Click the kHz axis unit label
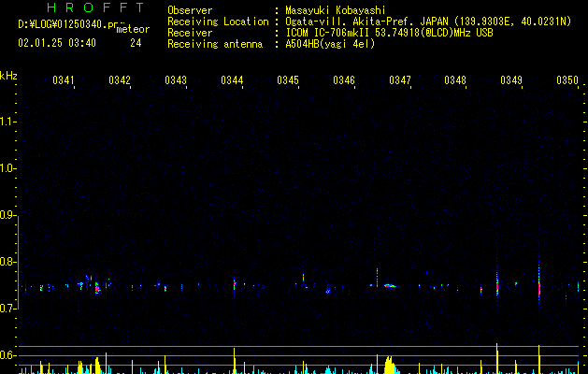Image resolution: width=588 pixels, height=374 pixels. (8, 76)
